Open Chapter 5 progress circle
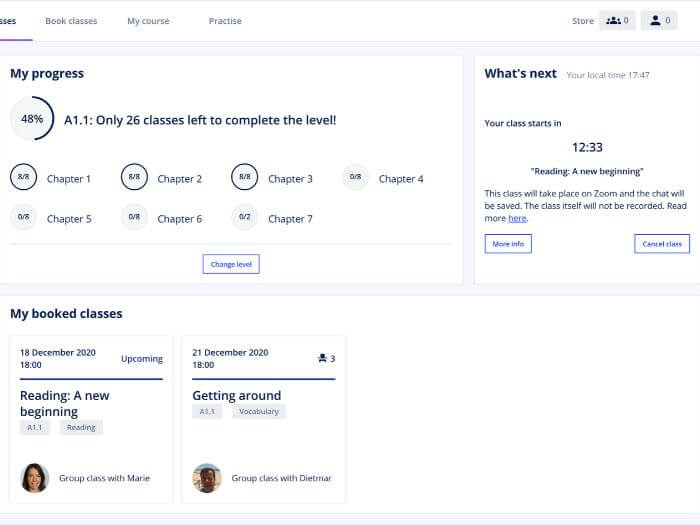The image size is (700, 525). point(23,217)
